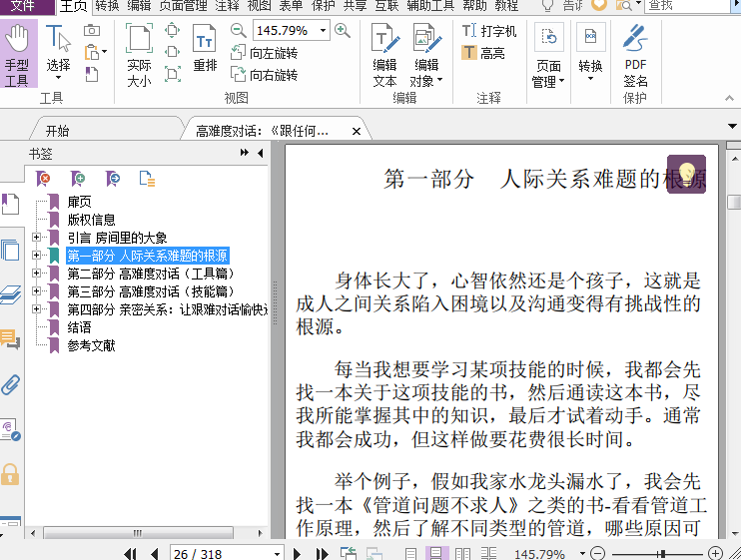
Task: Rotate page right (向右旋转)
Action: coord(264,75)
